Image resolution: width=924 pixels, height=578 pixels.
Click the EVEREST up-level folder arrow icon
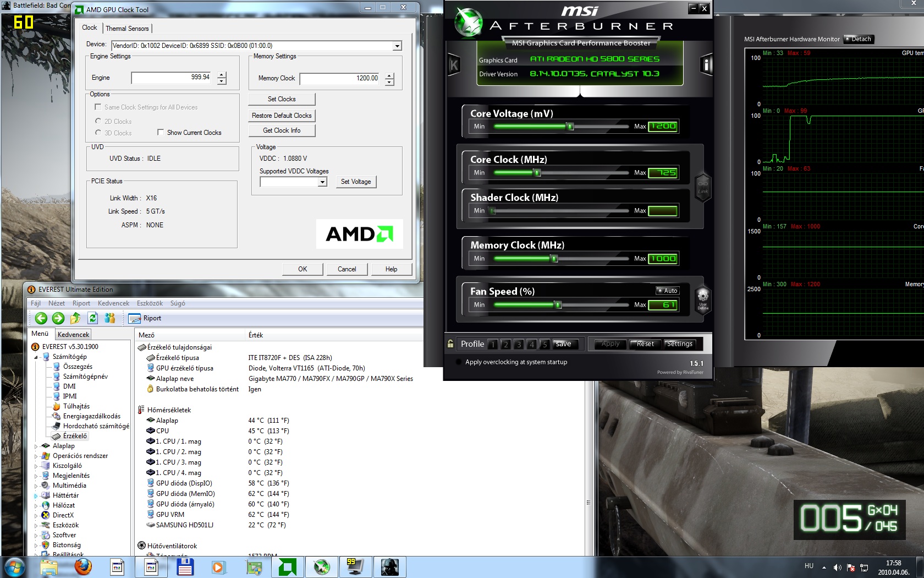click(x=75, y=318)
